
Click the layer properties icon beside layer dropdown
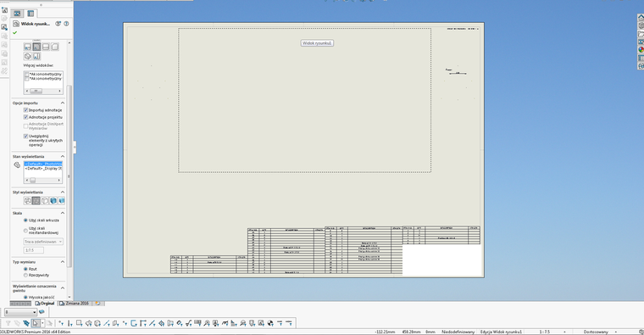tap(42, 312)
